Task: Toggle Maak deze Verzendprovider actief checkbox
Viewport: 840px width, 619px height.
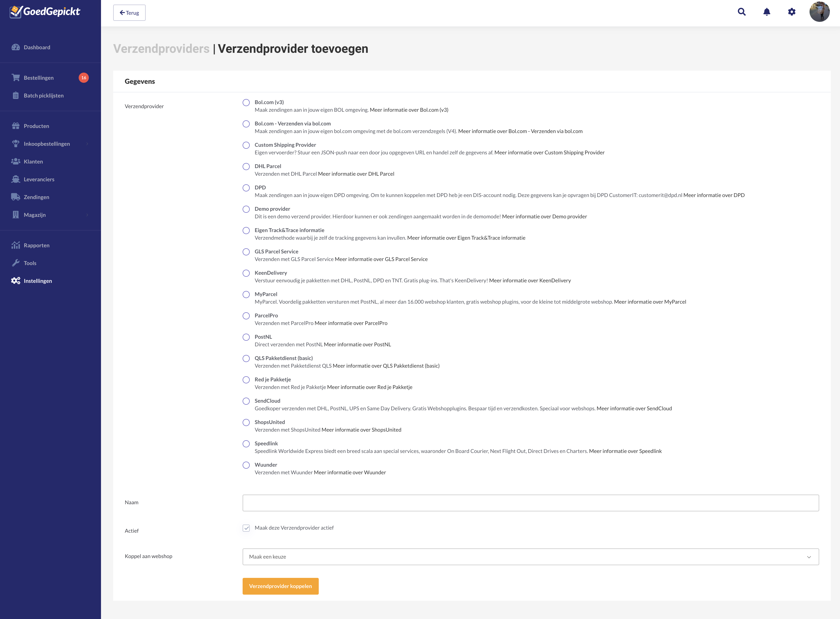Action: (x=246, y=528)
